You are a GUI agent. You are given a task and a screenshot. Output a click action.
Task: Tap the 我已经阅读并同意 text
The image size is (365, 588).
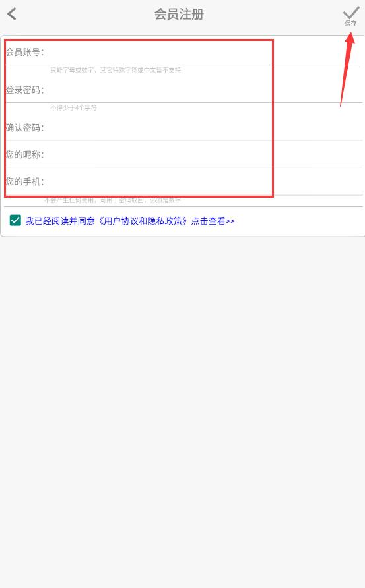click(60, 221)
